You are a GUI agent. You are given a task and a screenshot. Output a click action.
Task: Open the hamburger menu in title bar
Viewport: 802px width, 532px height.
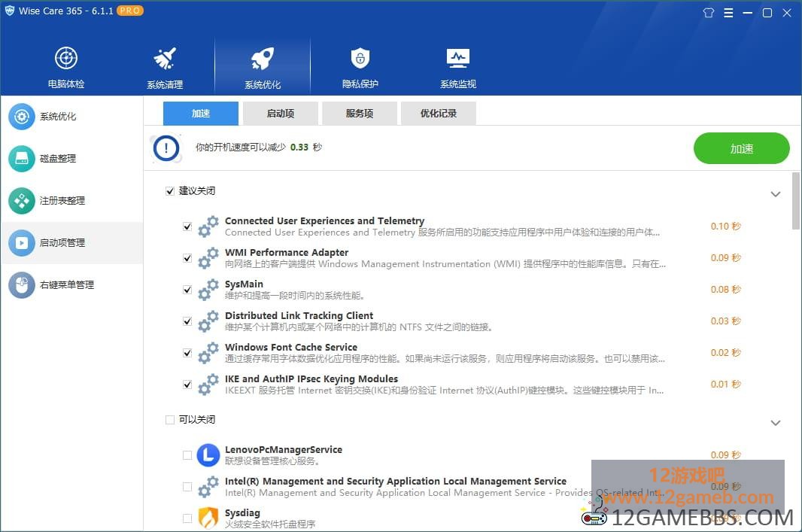pos(728,13)
